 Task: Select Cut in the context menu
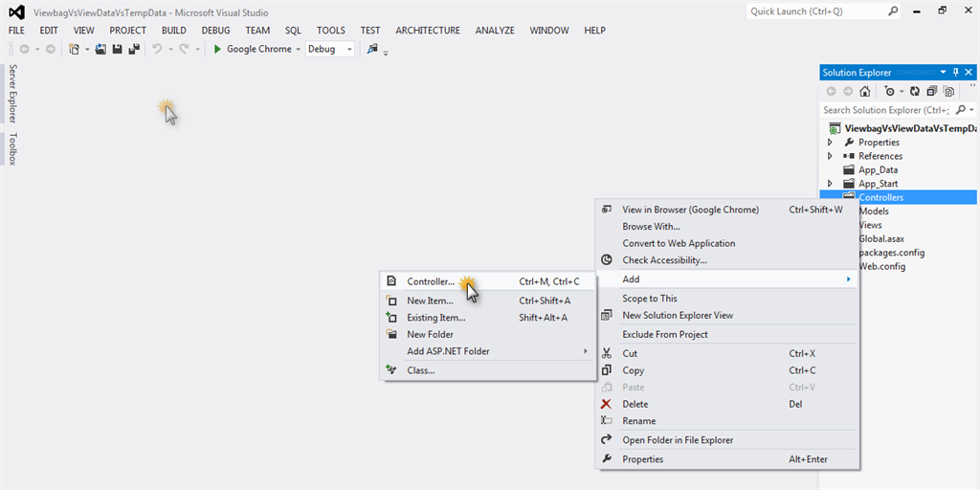click(x=726, y=353)
